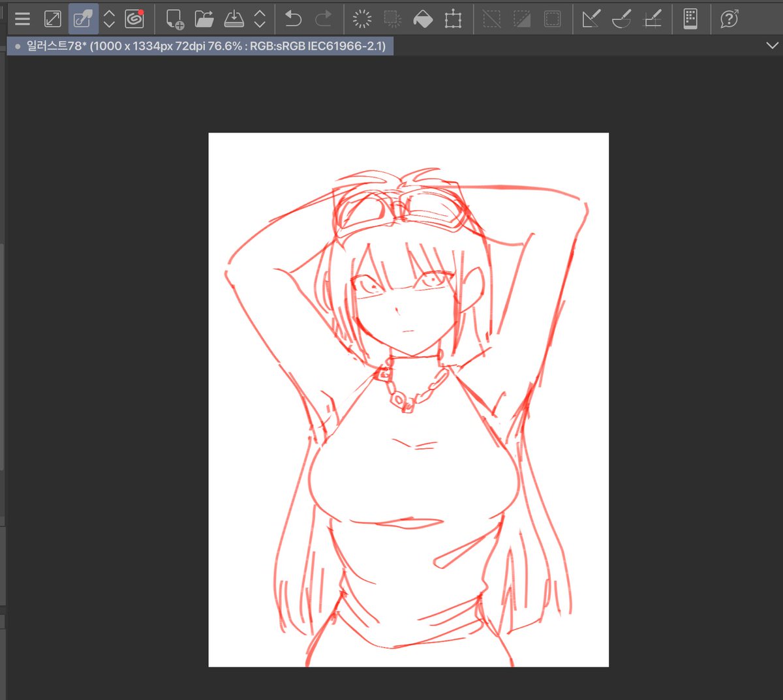Open Clip Studio spiral launcher icon
Viewport: 783px width, 700px height.
coord(134,19)
